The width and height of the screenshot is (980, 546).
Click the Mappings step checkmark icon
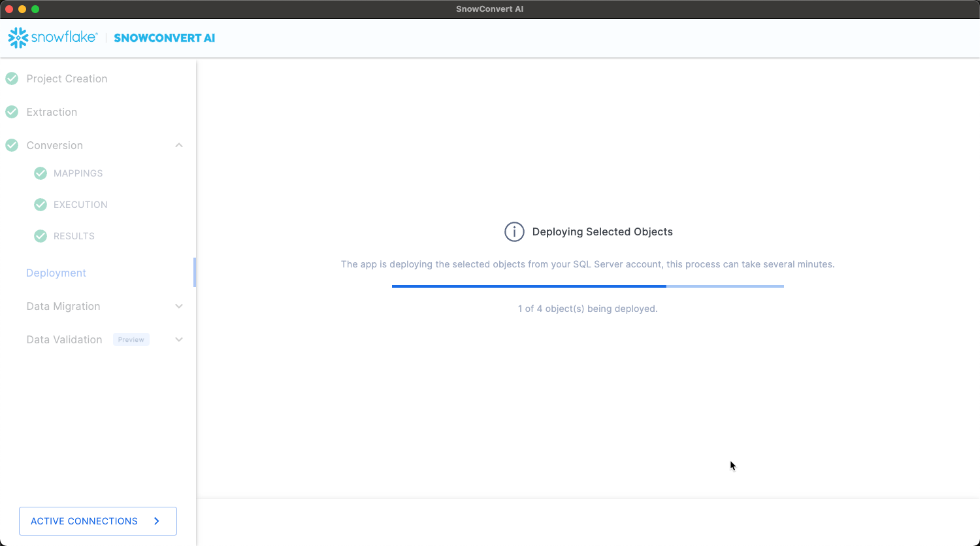[x=41, y=173]
